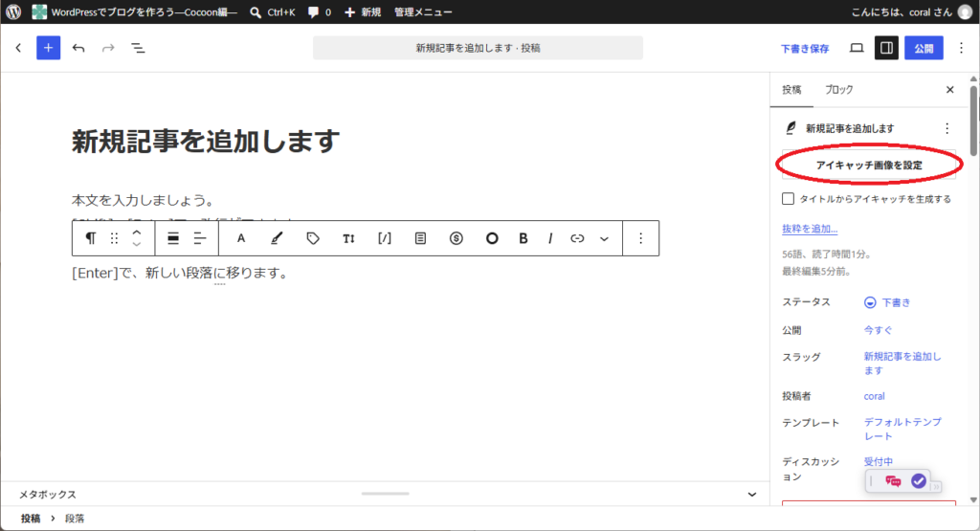The height and width of the screenshot is (531, 980).
Task: Open the WordPress logo menu
Action: 13,11
